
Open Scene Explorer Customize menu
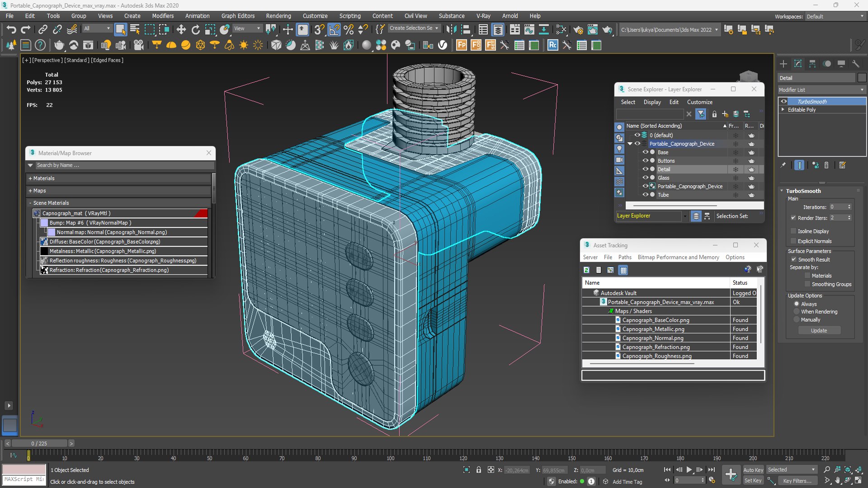(700, 102)
